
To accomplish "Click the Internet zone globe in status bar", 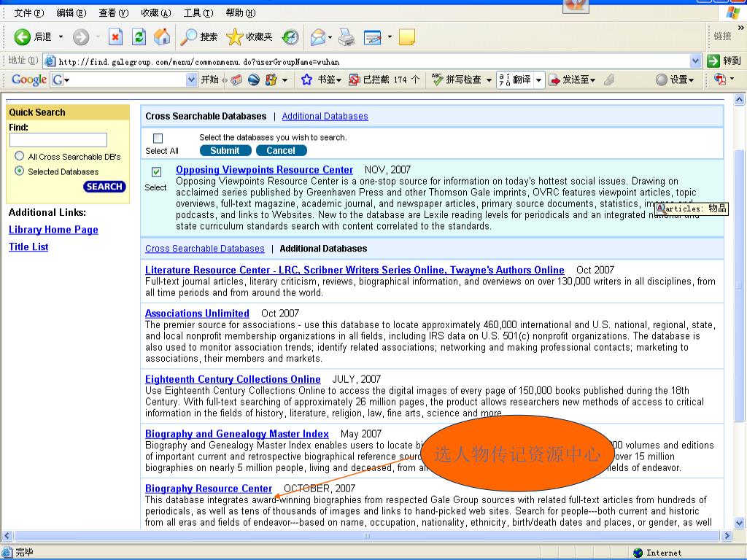I will (638, 553).
